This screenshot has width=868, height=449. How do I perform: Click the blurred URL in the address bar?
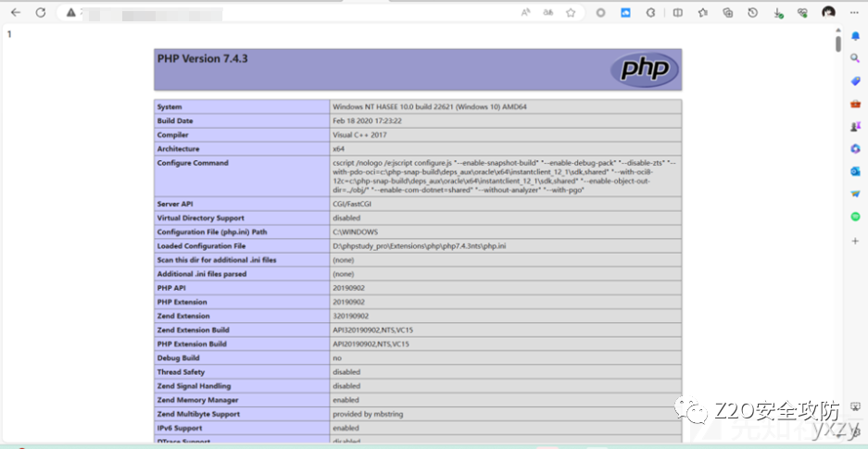click(x=152, y=13)
